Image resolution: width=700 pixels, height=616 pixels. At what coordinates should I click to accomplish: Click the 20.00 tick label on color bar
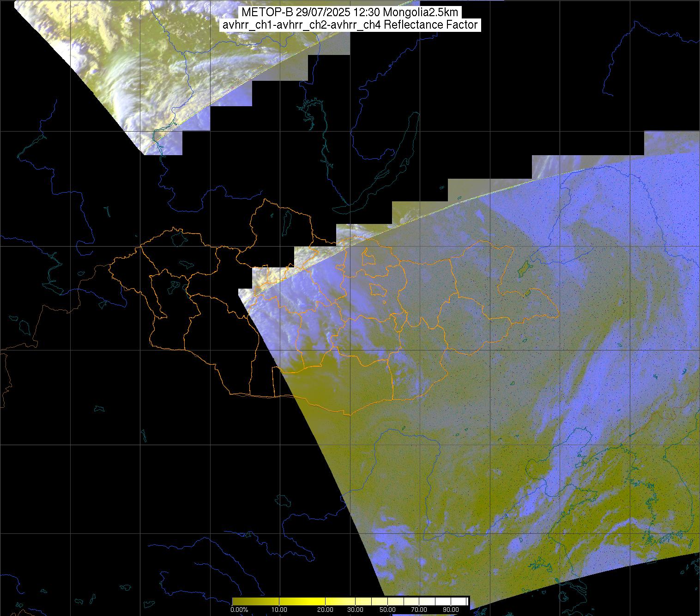point(326,610)
